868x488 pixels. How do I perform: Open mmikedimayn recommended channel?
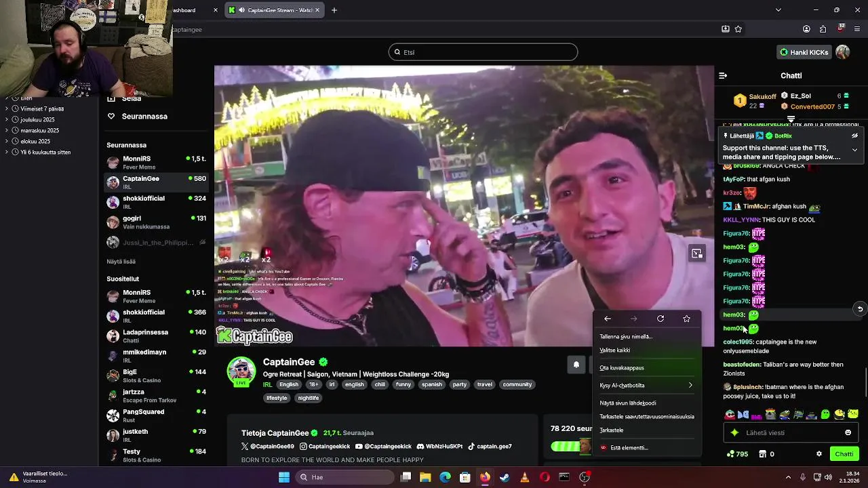[156, 356]
